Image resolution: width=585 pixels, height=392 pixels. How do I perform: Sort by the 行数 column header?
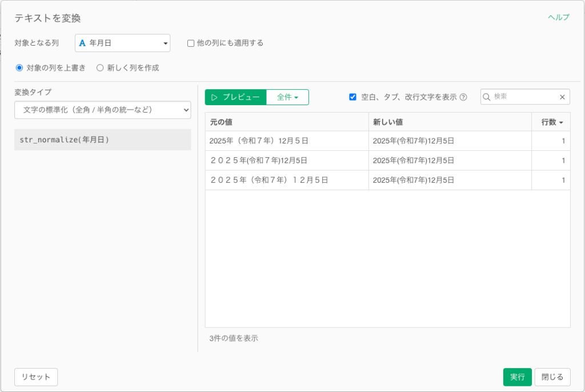pos(551,122)
